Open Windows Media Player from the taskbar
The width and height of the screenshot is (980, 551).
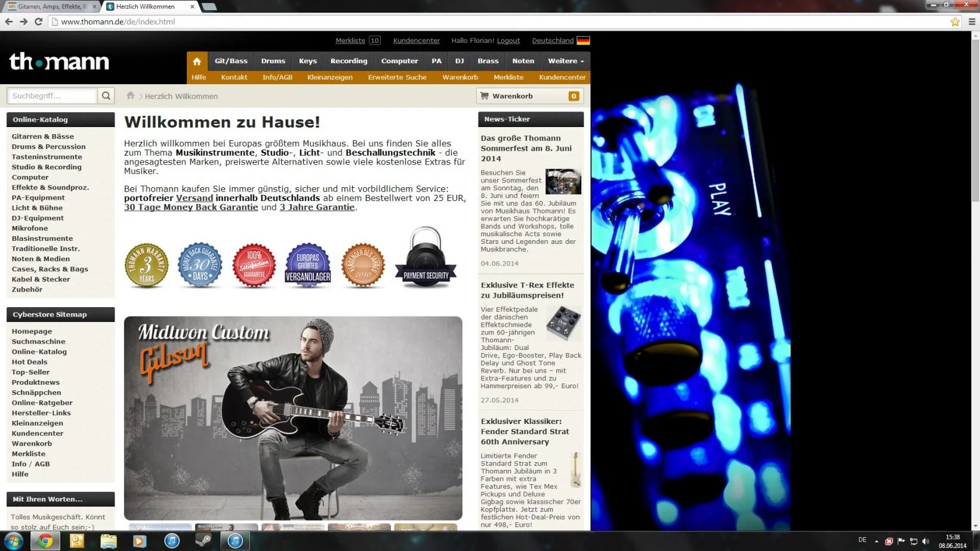point(140,541)
